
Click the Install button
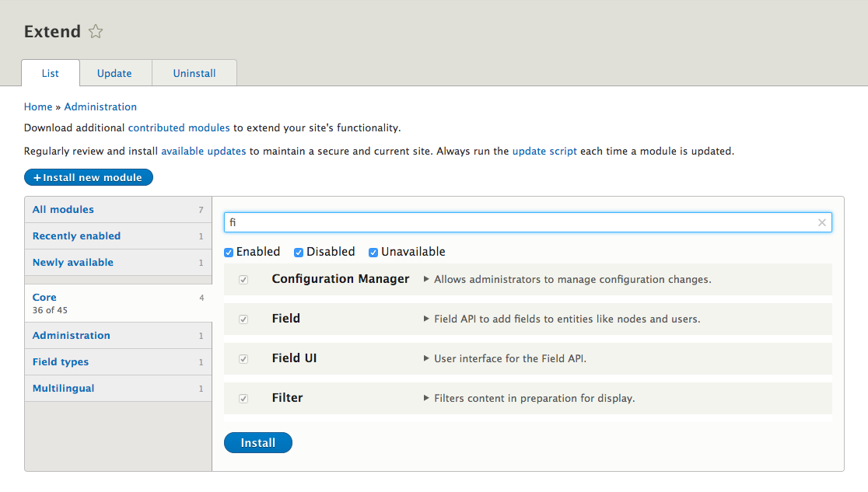click(x=257, y=443)
